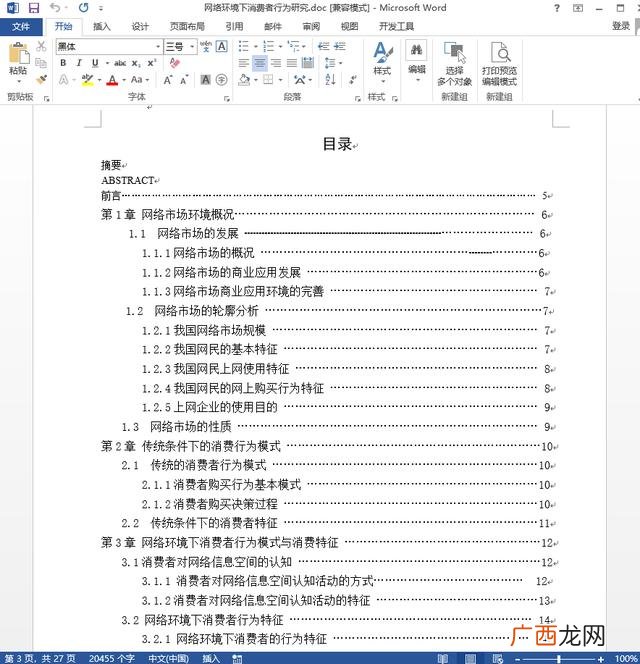Toggle Italic formatting
The height and width of the screenshot is (664, 640).
[x=79, y=64]
